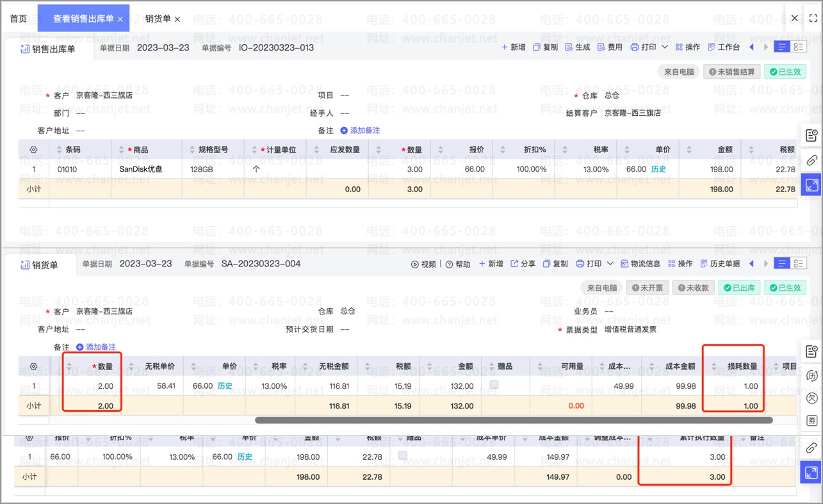Go to next document in 销售出库单
Screen dimensions: 823x504
pyautogui.click(x=766, y=47)
